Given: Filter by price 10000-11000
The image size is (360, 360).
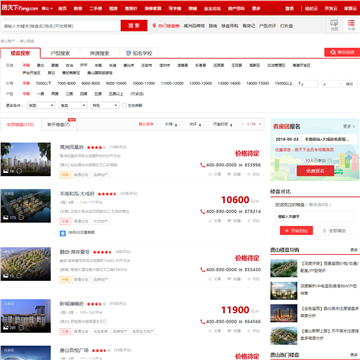Looking at the screenshot, I should (144, 83).
